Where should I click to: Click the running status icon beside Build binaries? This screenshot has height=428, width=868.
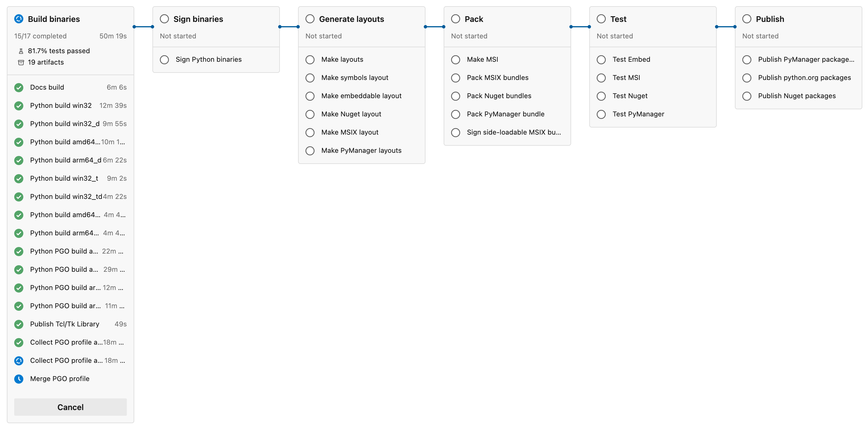click(19, 19)
